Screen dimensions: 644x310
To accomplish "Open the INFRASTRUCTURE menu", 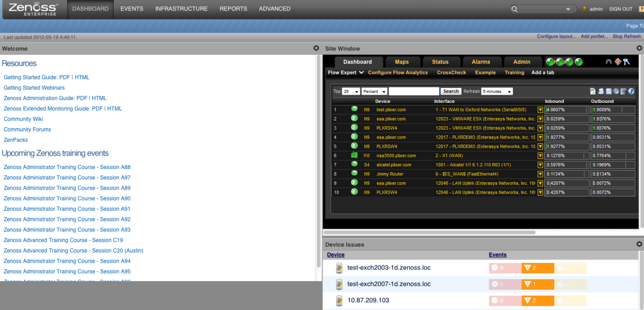I will pos(182,9).
